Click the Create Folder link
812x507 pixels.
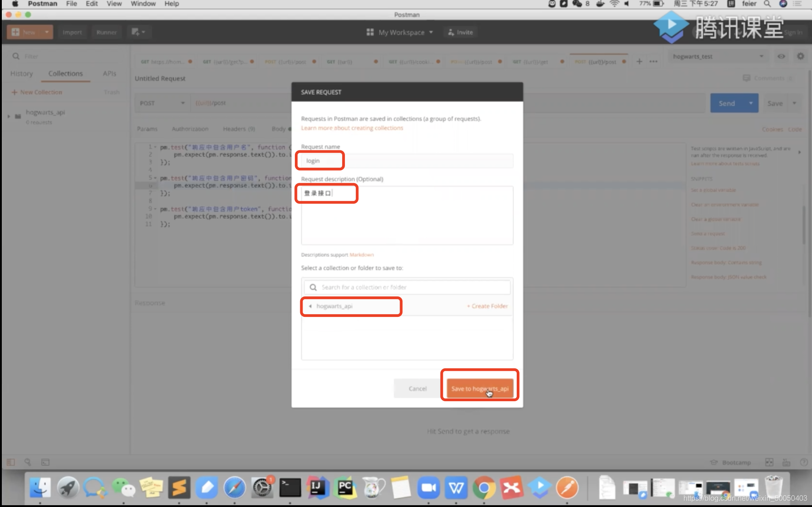point(487,306)
